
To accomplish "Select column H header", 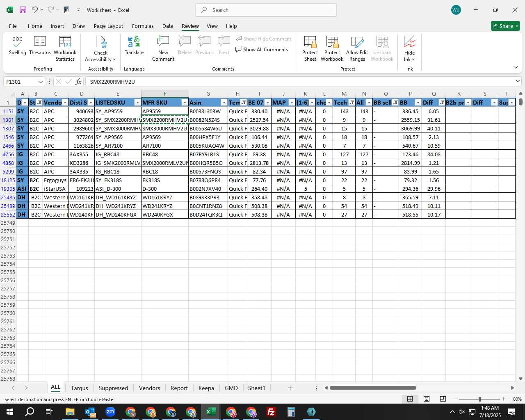I will pyautogui.click(x=237, y=94).
